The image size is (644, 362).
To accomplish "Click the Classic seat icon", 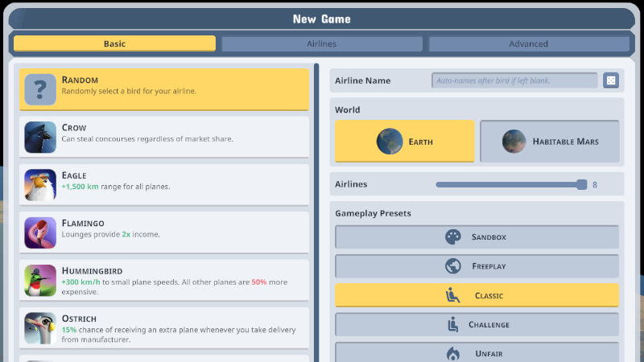I will (x=453, y=295).
